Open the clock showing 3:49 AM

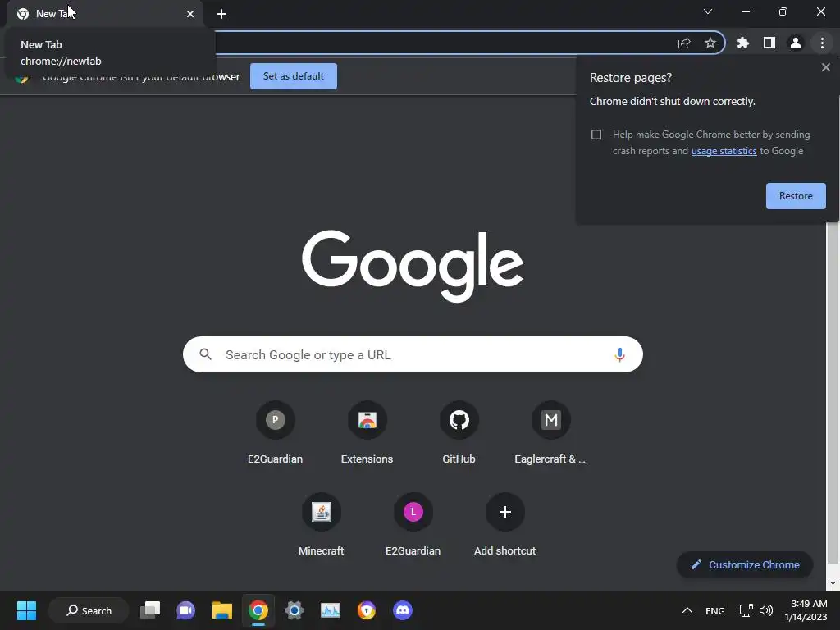(806, 610)
